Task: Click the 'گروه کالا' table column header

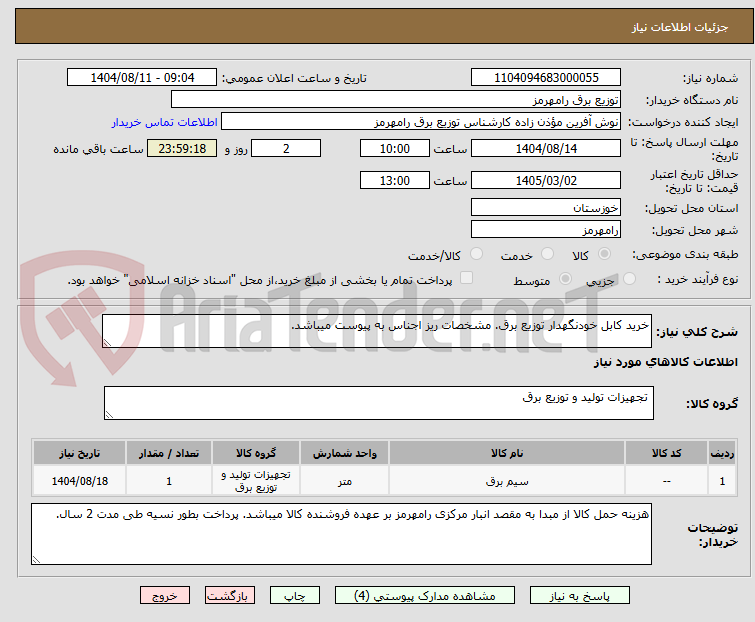Action: coord(256,453)
